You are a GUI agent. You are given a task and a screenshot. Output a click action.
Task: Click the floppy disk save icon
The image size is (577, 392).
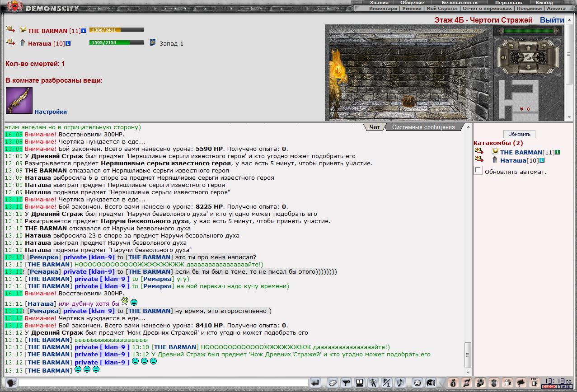(359, 383)
